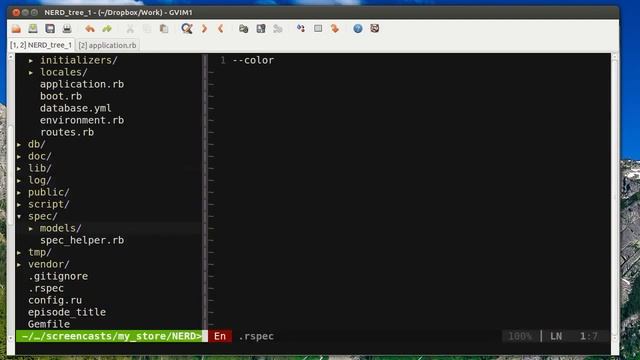The height and width of the screenshot is (360, 640).
Task: Click the Undo arrow icon
Action: 90,29
